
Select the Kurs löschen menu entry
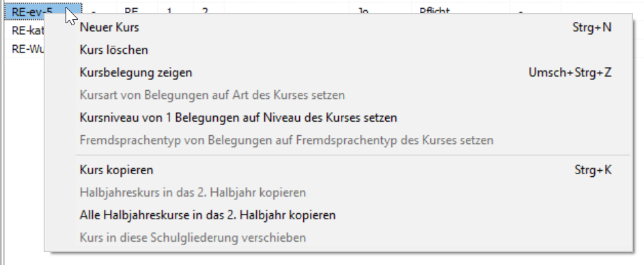click(114, 50)
